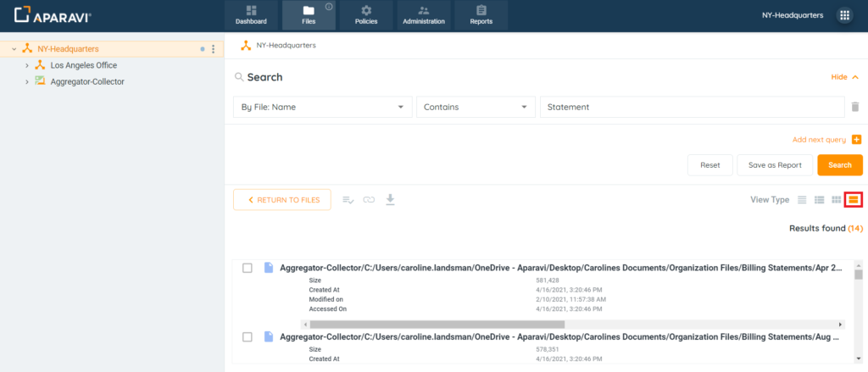Click the orange plus add-query icon

click(857, 140)
